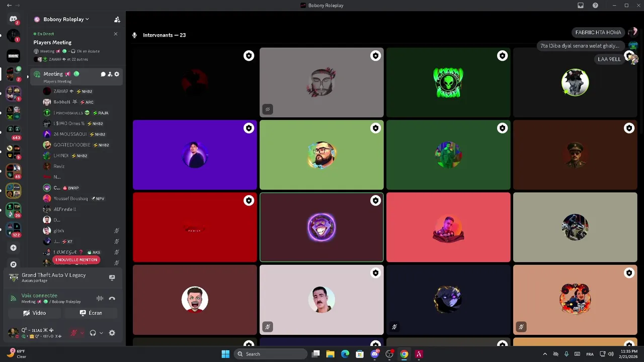Open Microsoft Edge from taskbar

click(x=345, y=354)
